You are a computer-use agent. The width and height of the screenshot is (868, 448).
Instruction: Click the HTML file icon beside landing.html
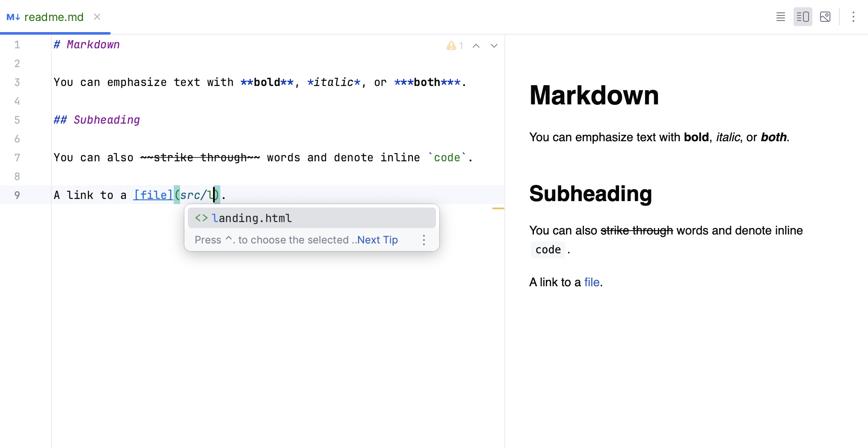click(201, 218)
